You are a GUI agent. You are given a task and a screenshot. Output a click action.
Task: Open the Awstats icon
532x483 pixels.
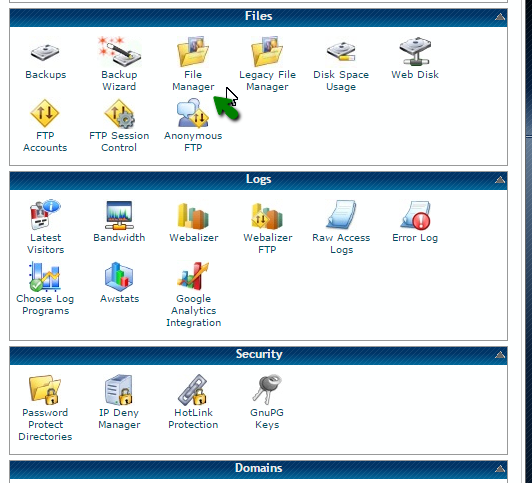[119, 276]
